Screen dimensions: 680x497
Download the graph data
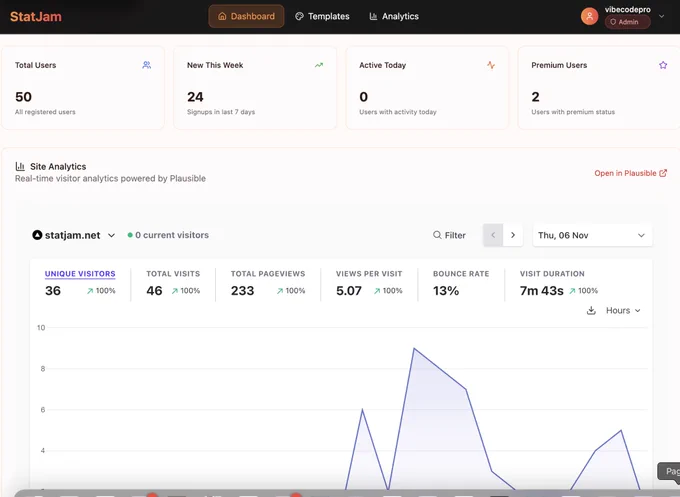tap(591, 311)
